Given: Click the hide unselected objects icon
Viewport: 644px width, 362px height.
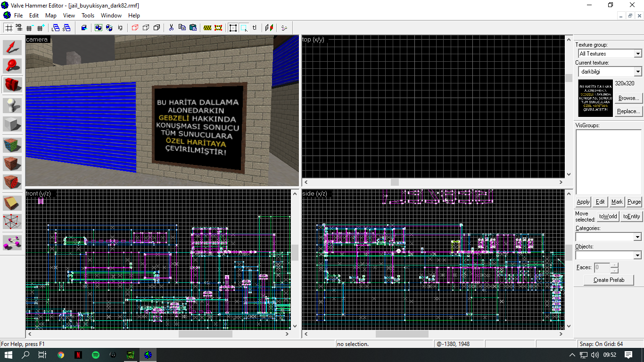Looking at the screenshot, I should click(x=146, y=28).
